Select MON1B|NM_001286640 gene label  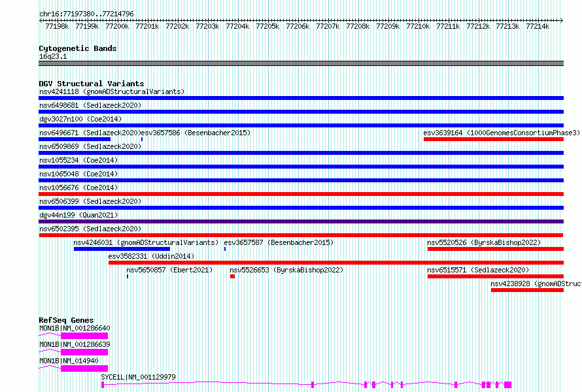[x=75, y=328]
